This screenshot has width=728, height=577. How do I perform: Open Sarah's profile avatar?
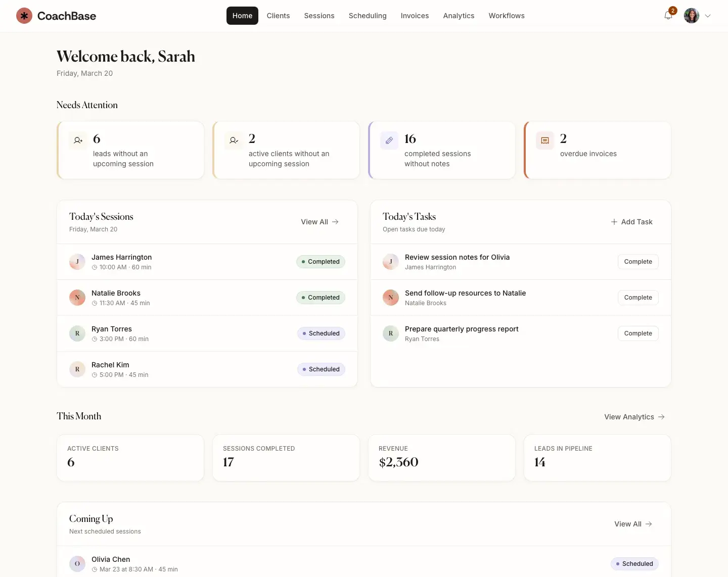(692, 16)
